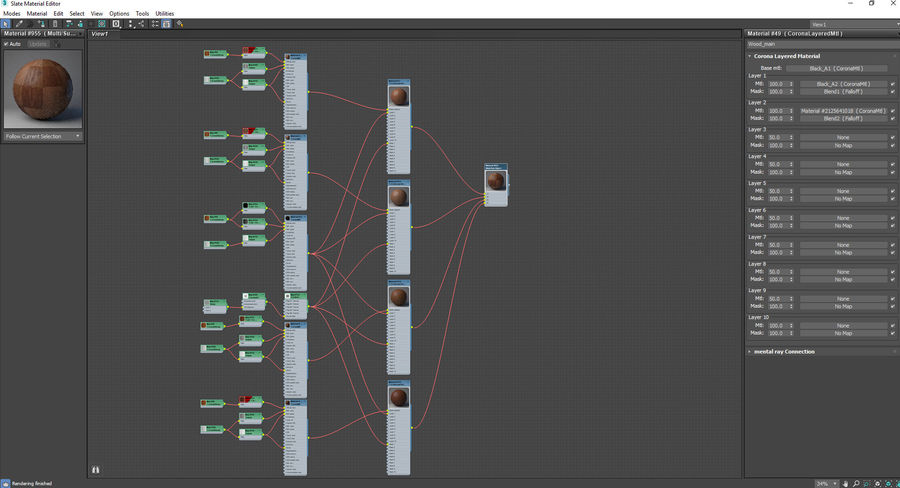The width and height of the screenshot is (900, 488).
Task: Activate the Pan hand tool
Action: [x=845, y=484]
